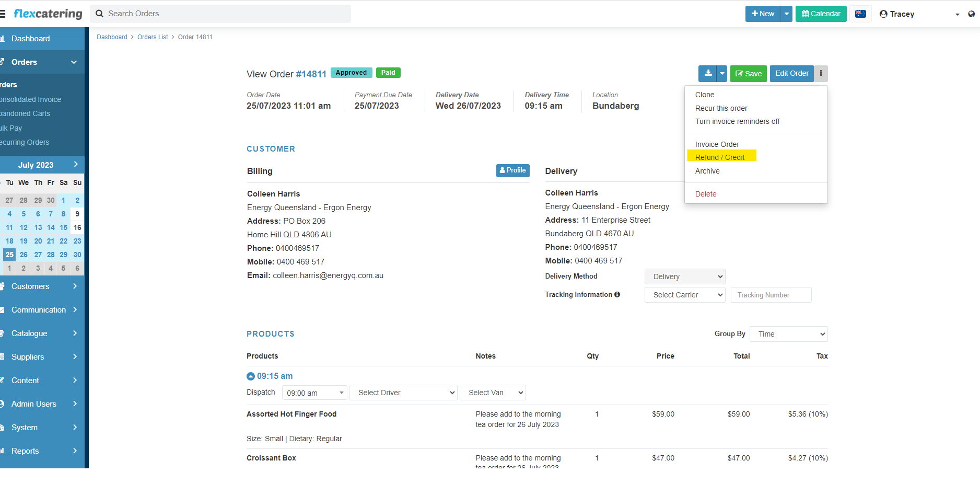
Task: Click the Paid status badge
Action: 388,73
